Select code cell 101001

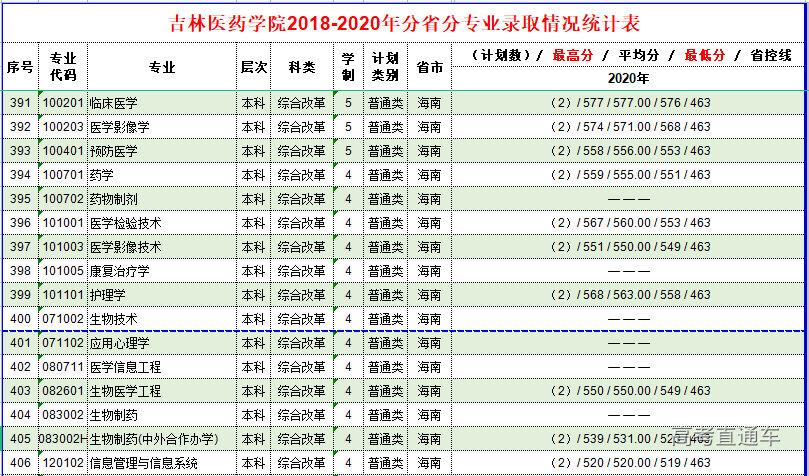pos(63,223)
